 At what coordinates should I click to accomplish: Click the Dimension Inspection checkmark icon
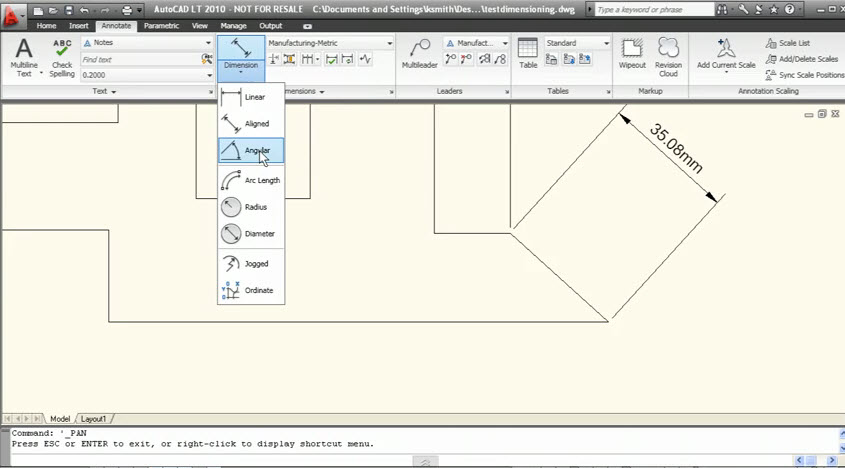click(x=331, y=59)
